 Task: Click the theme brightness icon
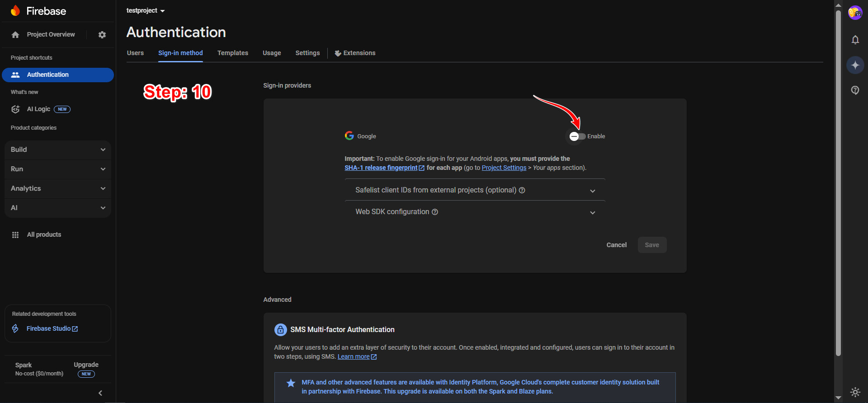(x=855, y=392)
